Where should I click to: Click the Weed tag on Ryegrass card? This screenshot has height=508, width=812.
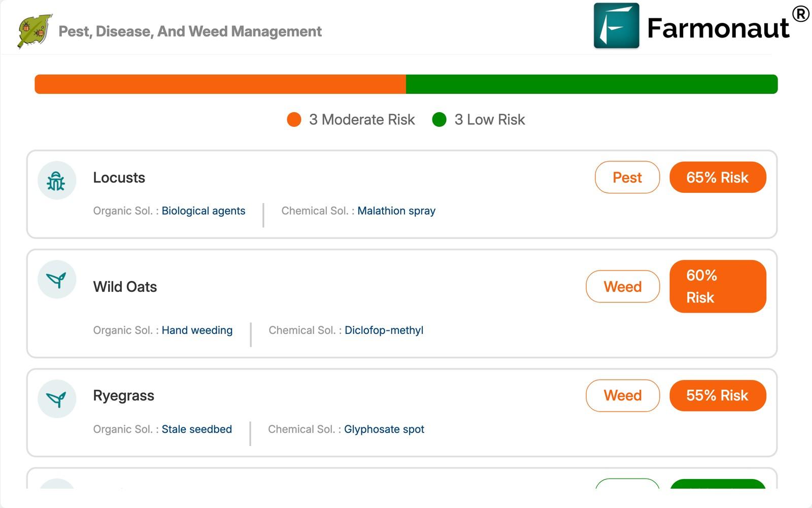pos(623,396)
